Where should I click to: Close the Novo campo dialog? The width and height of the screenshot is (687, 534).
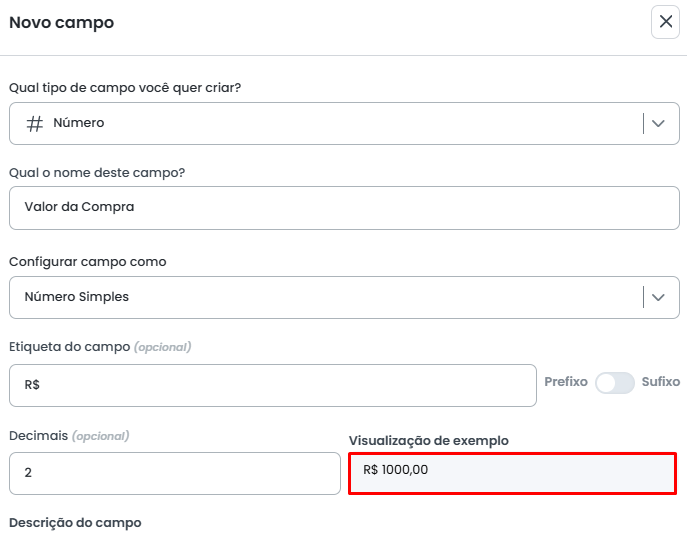click(665, 22)
